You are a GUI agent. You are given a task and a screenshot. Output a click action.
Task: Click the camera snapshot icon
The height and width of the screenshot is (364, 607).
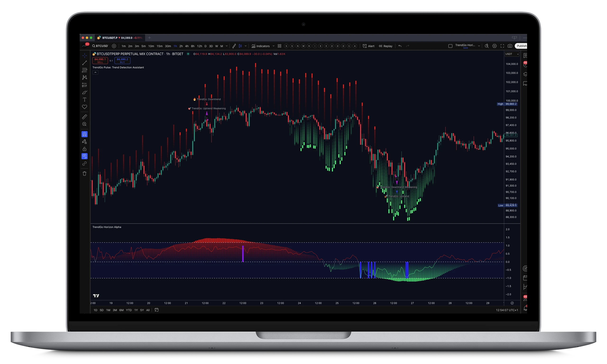[510, 46]
